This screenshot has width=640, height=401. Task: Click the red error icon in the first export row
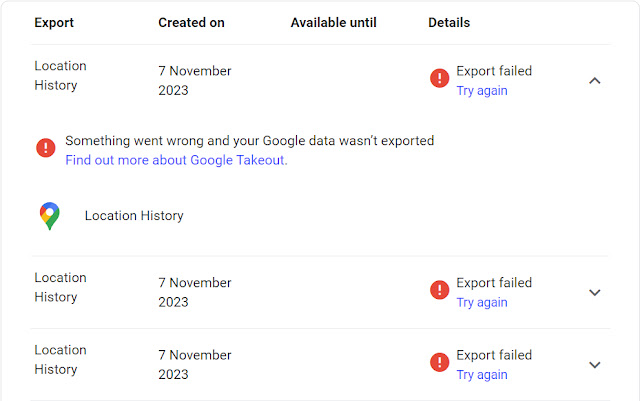tap(439, 78)
